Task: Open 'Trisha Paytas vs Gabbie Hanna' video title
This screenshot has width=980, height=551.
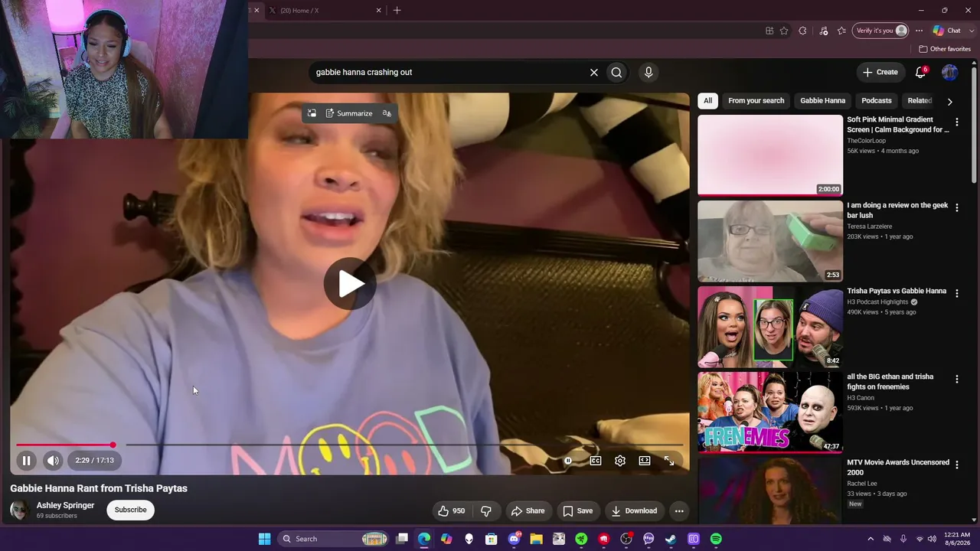Action: click(x=897, y=291)
